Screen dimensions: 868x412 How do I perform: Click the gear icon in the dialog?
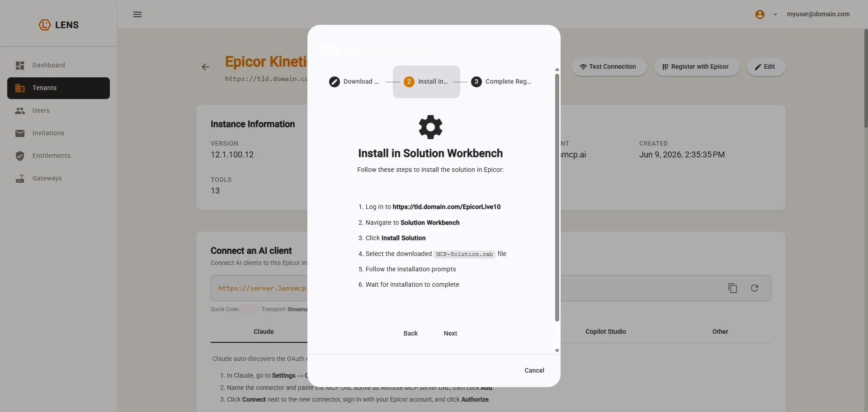point(430,127)
